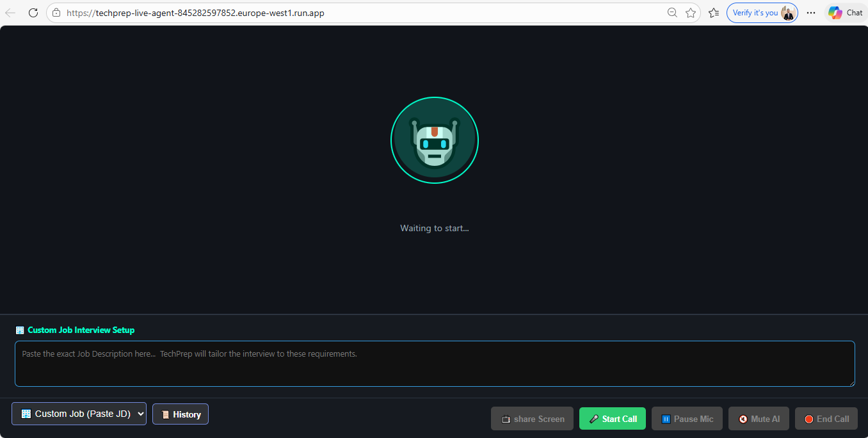
Task: Reload the page with the refresh icon
Action: (x=33, y=13)
